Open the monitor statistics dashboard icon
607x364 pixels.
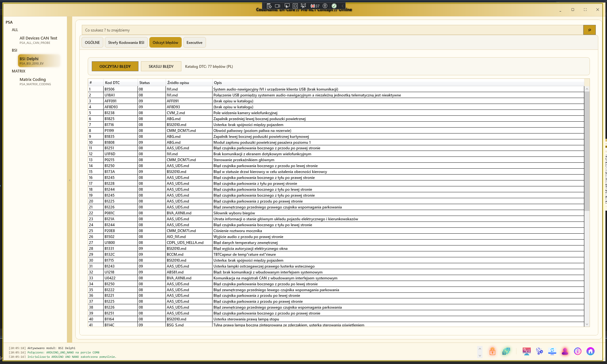(527, 351)
